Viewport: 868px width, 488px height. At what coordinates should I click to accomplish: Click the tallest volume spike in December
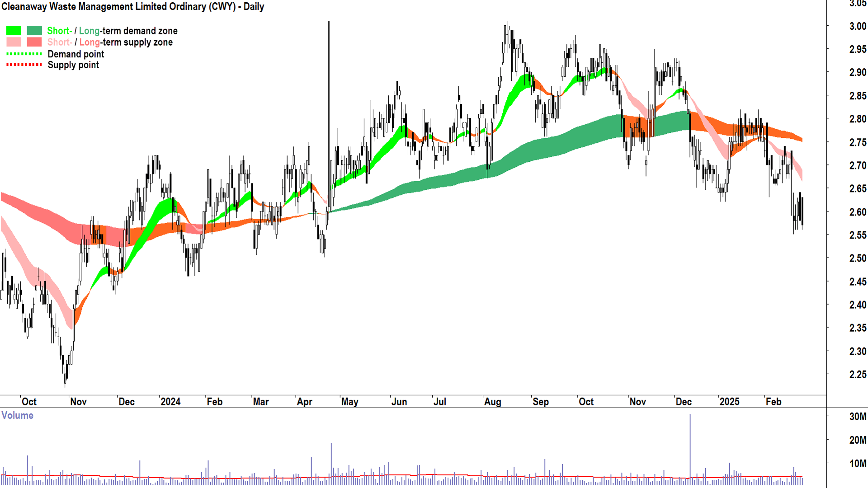pos(690,445)
